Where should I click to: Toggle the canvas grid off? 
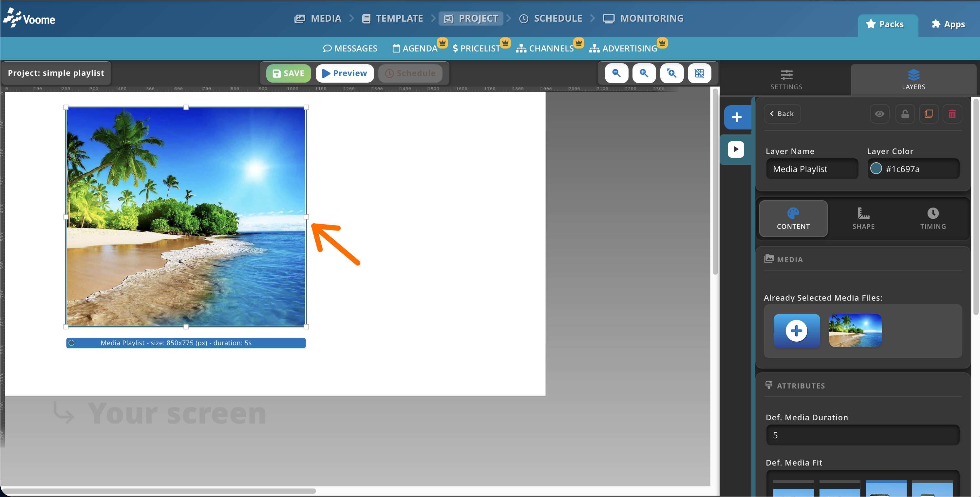[699, 73]
